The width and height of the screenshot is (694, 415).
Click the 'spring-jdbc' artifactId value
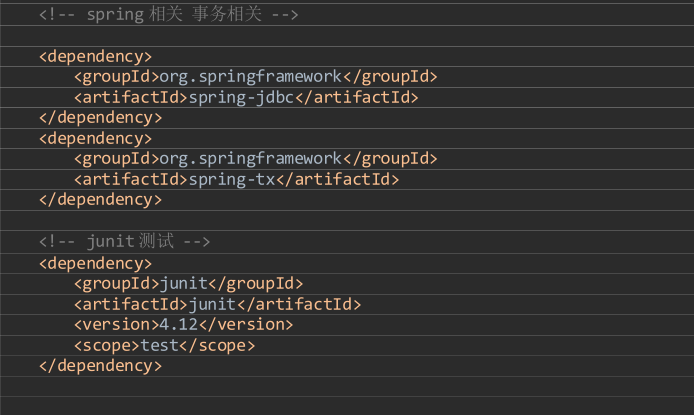tap(241, 97)
